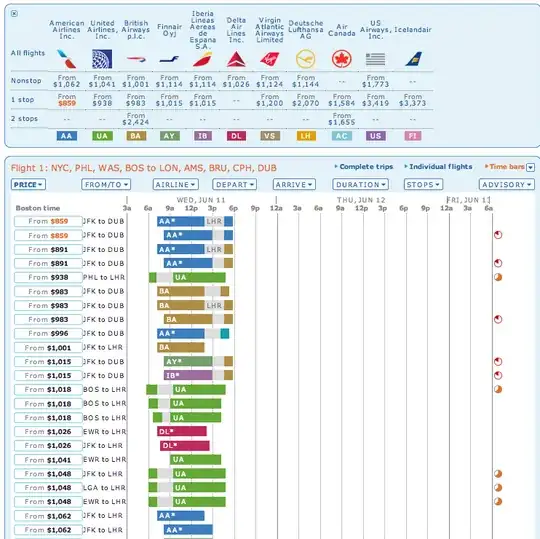The height and width of the screenshot is (539, 540).
Task: Click the DL airline code badge
Action: (236, 136)
